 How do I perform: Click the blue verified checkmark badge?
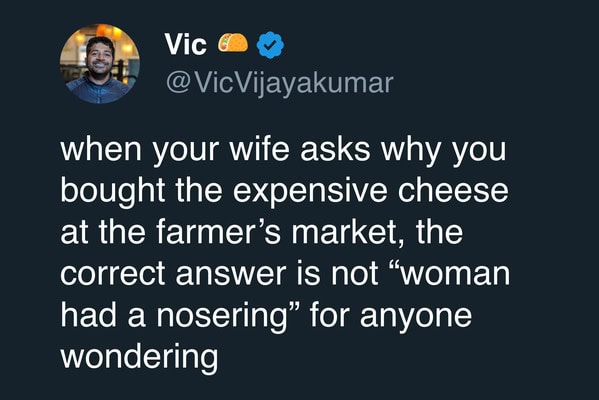[270, 45]
